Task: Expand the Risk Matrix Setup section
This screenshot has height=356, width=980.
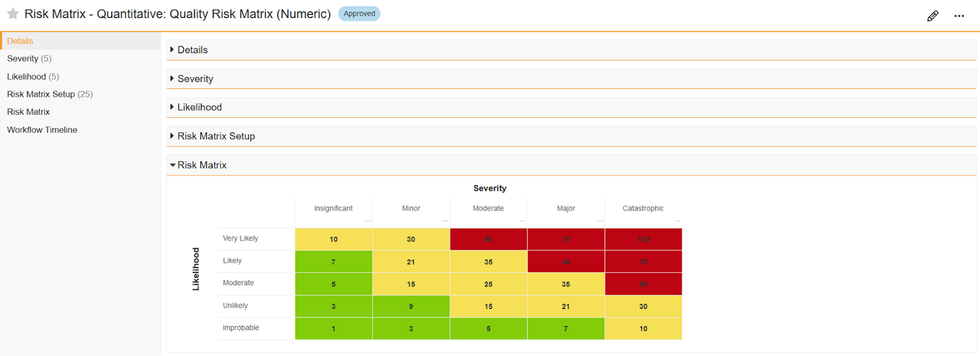Action: [216, 136]
